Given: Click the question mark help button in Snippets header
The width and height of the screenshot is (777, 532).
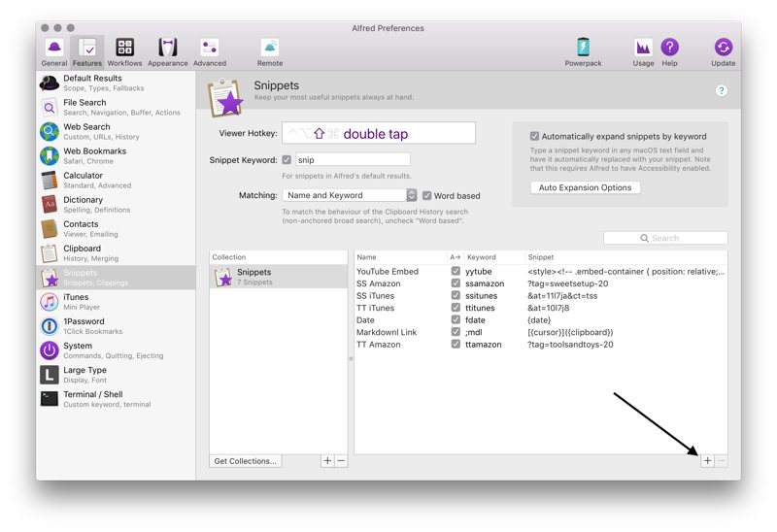Looking at the screenshot, I should 721,91.
